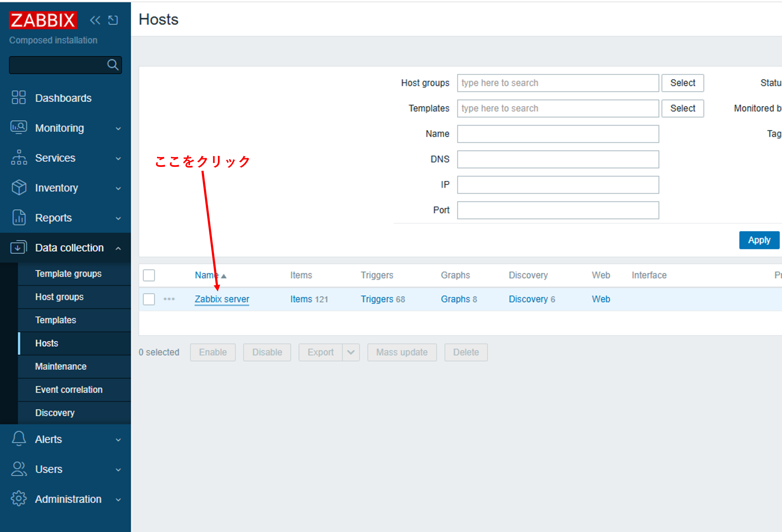Viewport: 782px width, 532px height.
Task: Expand the Services menu section
Action: click(x=118, y=158)
